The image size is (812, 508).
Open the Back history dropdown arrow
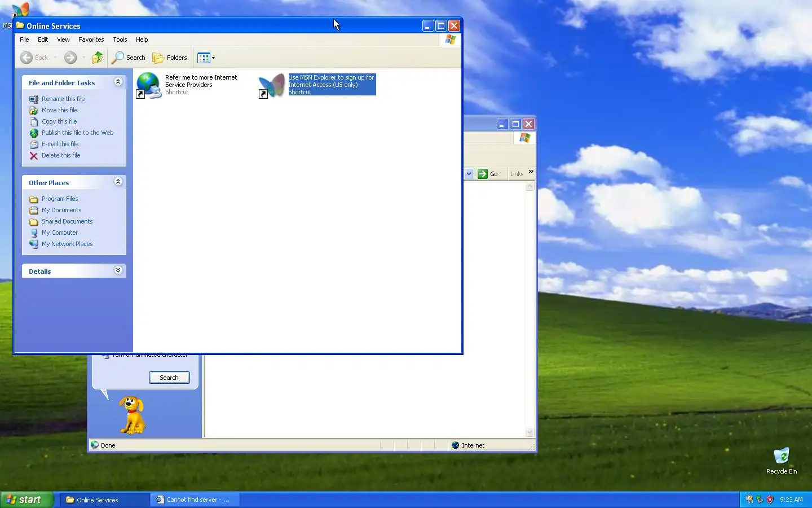(x=55, y=58)
